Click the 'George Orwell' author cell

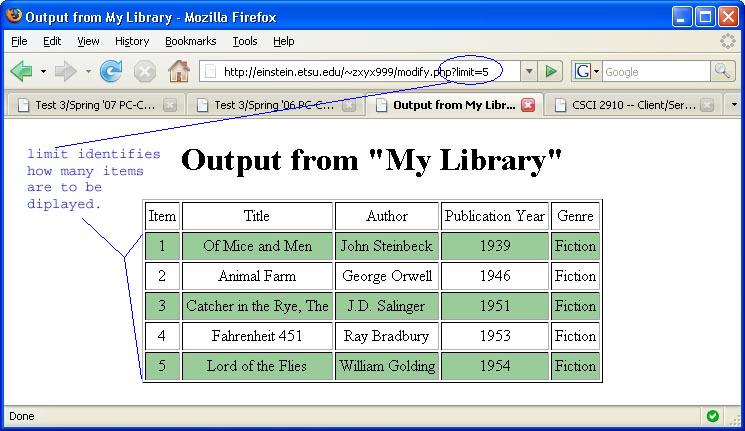[x=387, y=276]
